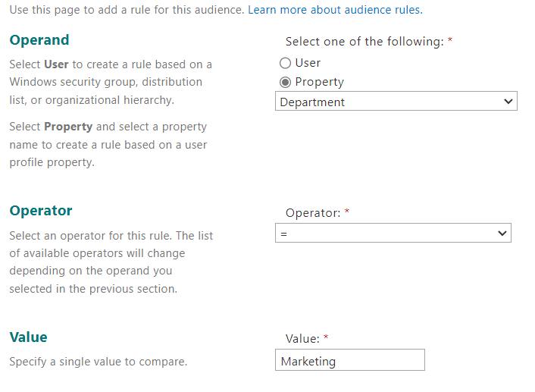Click the 'Operator:' field label

[x=313, y=213]
